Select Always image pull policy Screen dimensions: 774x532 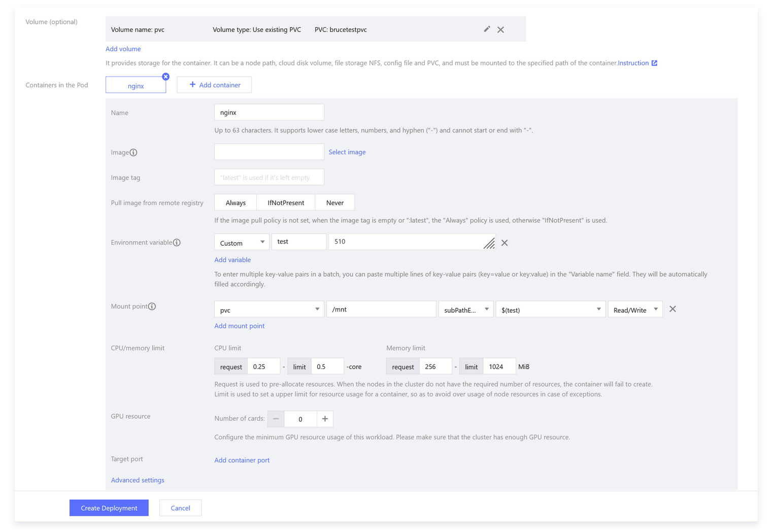[235, 203]
